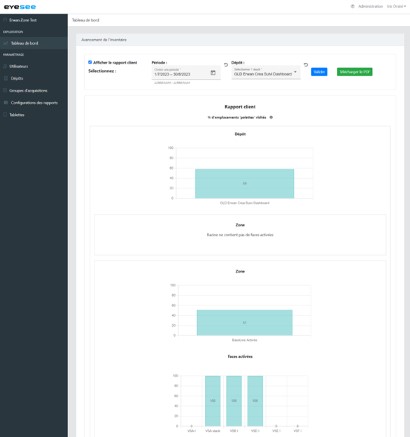Reset the Dépôt selection with the undo icon
410x437 pixels.
306,65
